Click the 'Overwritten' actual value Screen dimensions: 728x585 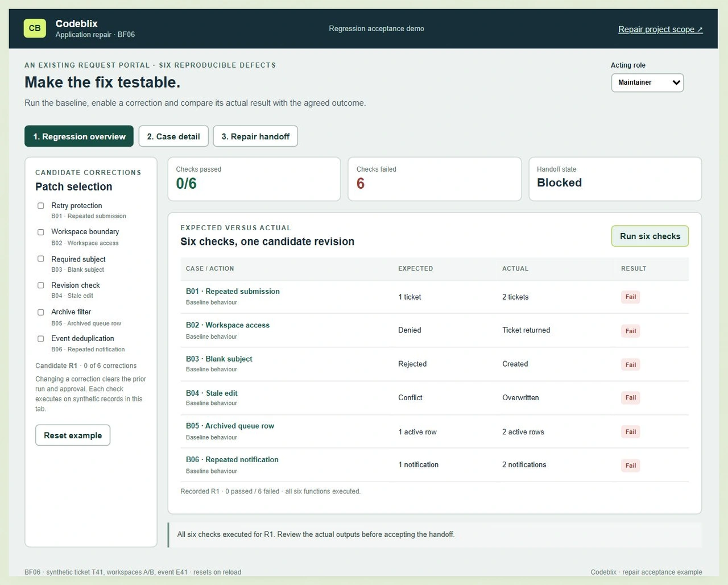pyautogui.click(x=520, y=397)
